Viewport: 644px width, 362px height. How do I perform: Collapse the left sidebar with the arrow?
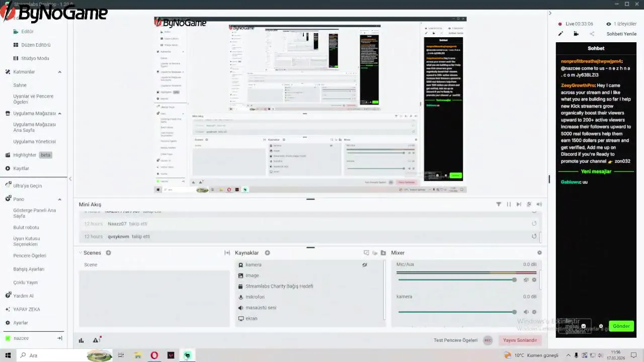coord(70,178)
